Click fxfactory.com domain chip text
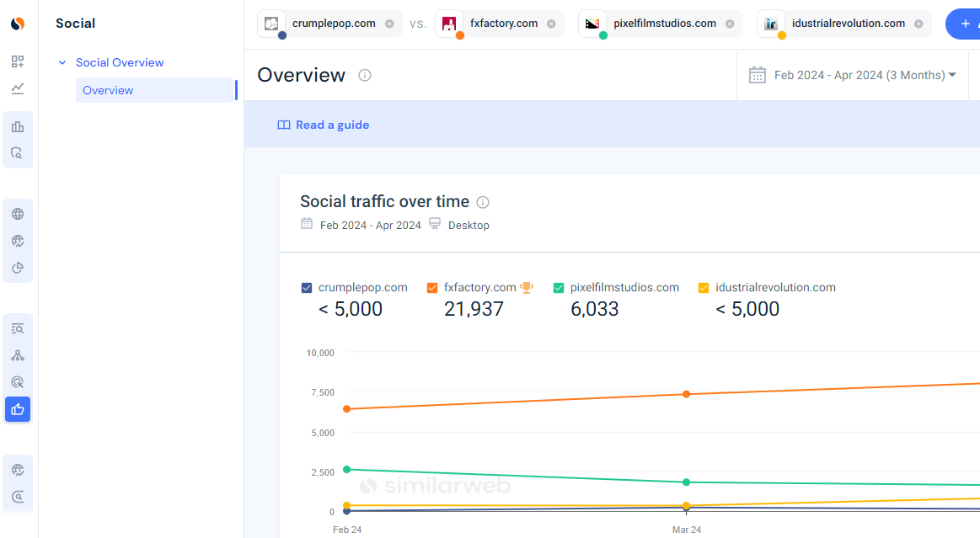Viewport: 980px width, 538px height. click(504, 24)
